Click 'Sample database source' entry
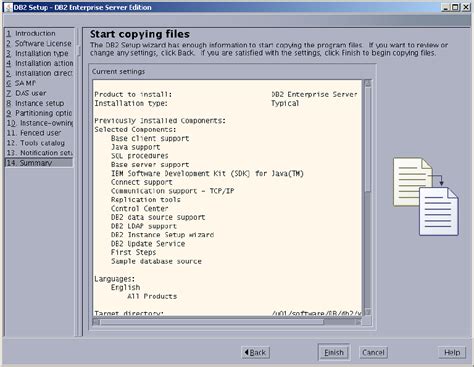Image resolution: width=474 pixels, height=367 pixels. click(156, 261)
